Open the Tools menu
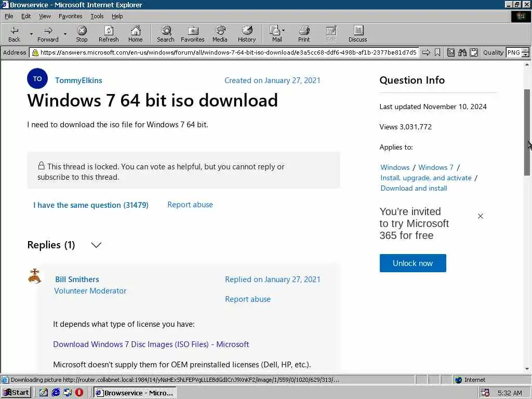The width and height of the screenshot is (532, 399). 97,16
